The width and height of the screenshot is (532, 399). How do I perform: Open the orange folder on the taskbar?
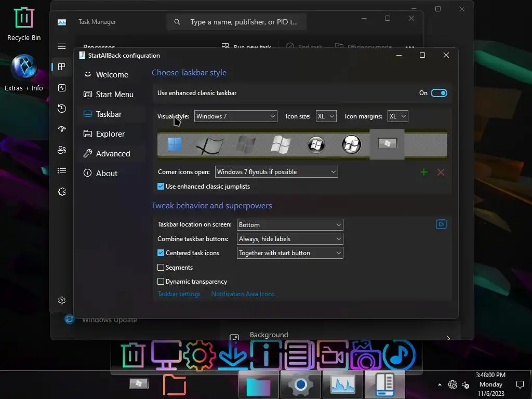click(x=175, y=385)
